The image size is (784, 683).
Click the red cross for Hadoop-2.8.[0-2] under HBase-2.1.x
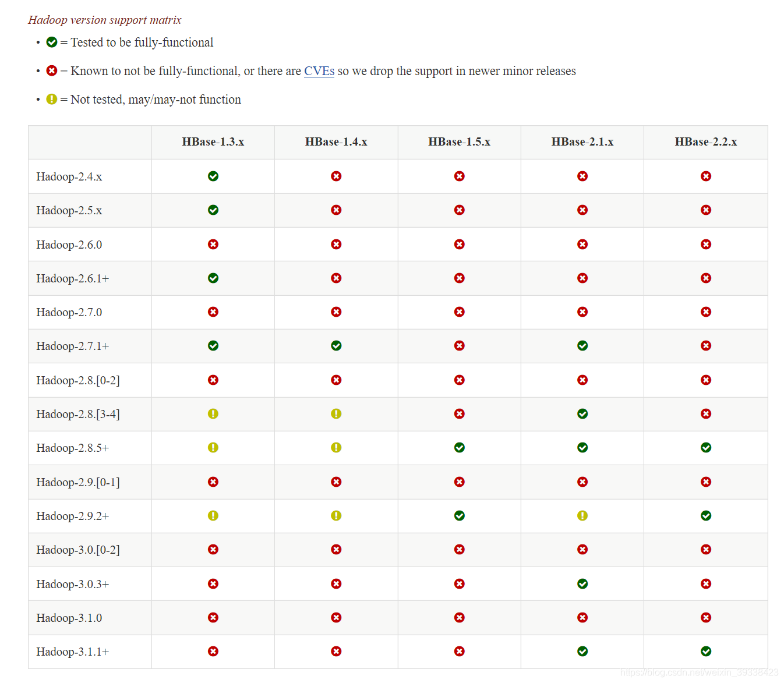click(x=582, y=380)
